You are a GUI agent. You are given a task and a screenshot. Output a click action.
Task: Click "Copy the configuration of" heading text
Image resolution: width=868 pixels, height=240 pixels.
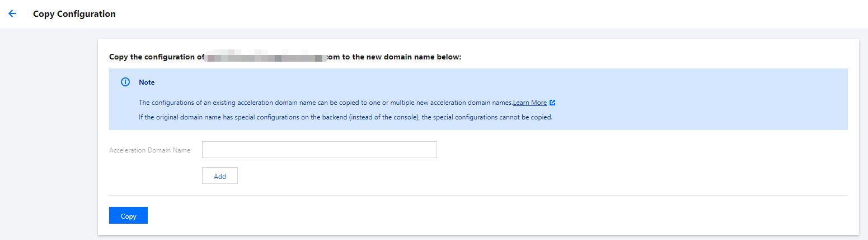tap(157, 57)
